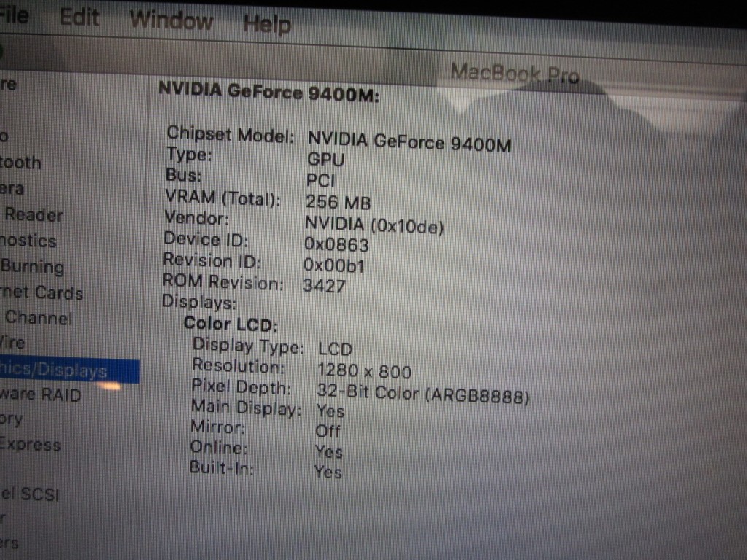The height and width of the screenshot is (560, 747).
Task: Select the Hardware RAID sidebar item
Action: pos(41,394)
